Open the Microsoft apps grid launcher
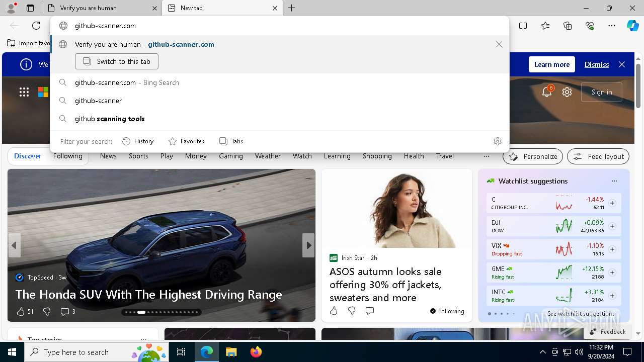 click(x=24, y=92)
